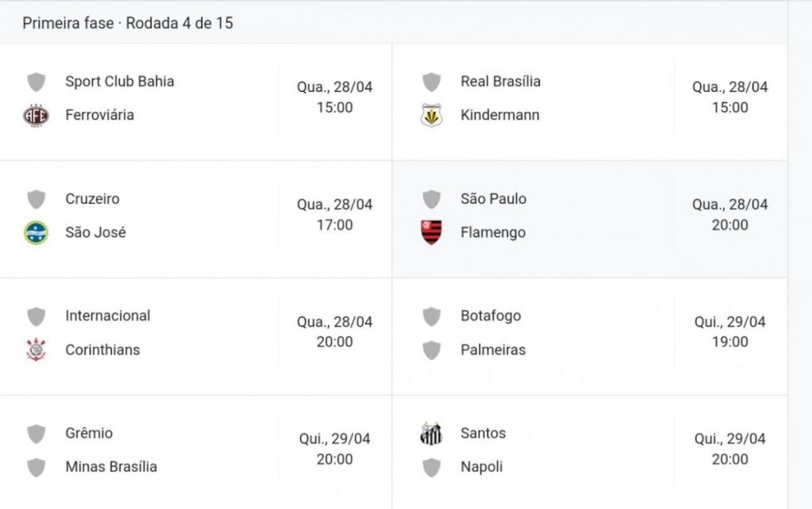812x509 pixels.
Task: Click the Napoli placeholder shield icon
Action: [431, 468]
